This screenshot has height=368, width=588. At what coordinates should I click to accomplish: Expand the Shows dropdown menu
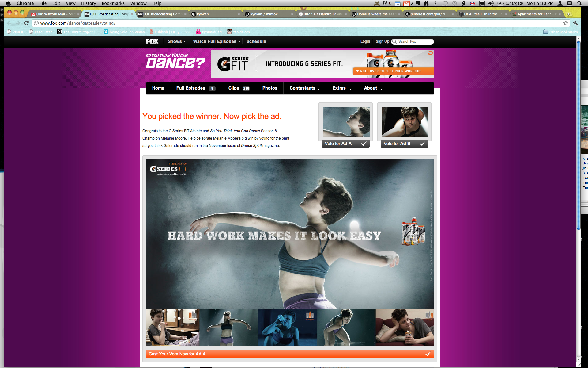(176, 41)
